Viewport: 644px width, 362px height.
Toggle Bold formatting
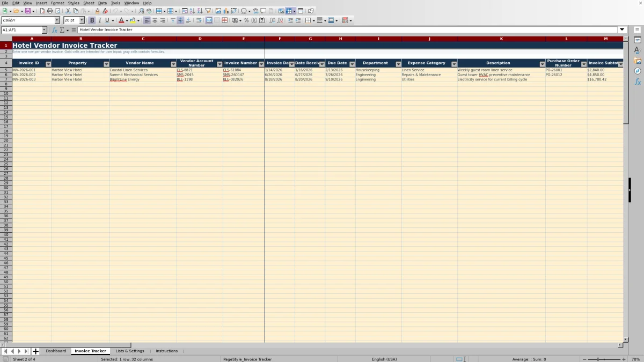pyautogui.click(x=92, y=20)
